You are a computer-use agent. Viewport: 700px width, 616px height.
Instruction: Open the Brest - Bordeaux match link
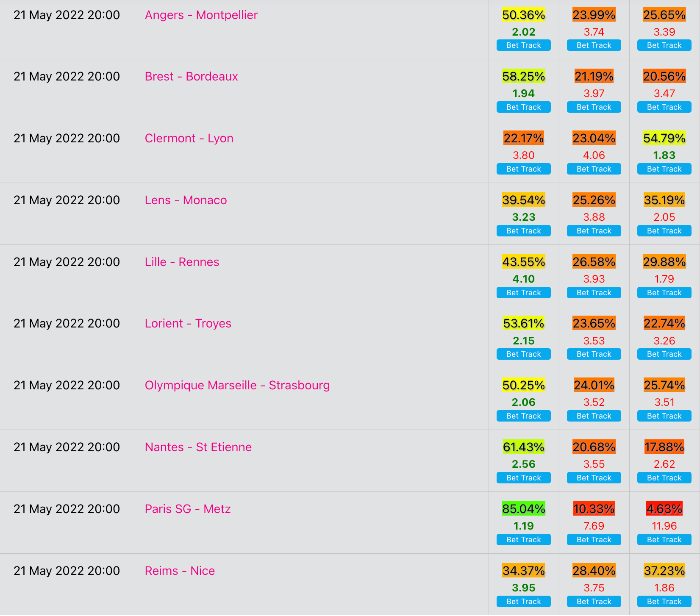click(191, 76)
